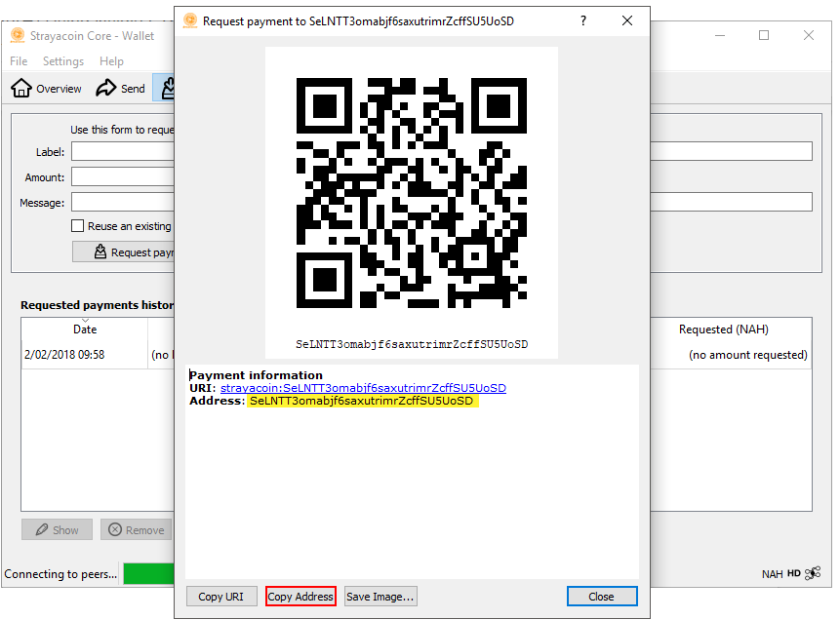This screenshot has height=620, width=840.
Task: Switch to the Overview tab
Action: coord(47,89)
